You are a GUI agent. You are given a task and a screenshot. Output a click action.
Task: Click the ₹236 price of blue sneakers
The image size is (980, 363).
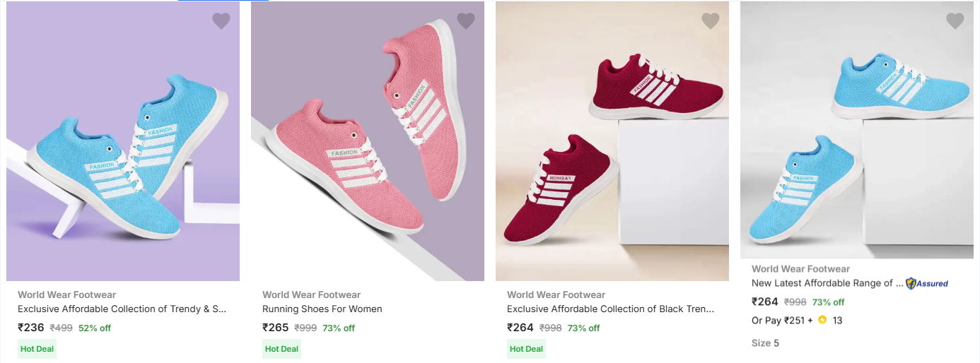(31, 328)
